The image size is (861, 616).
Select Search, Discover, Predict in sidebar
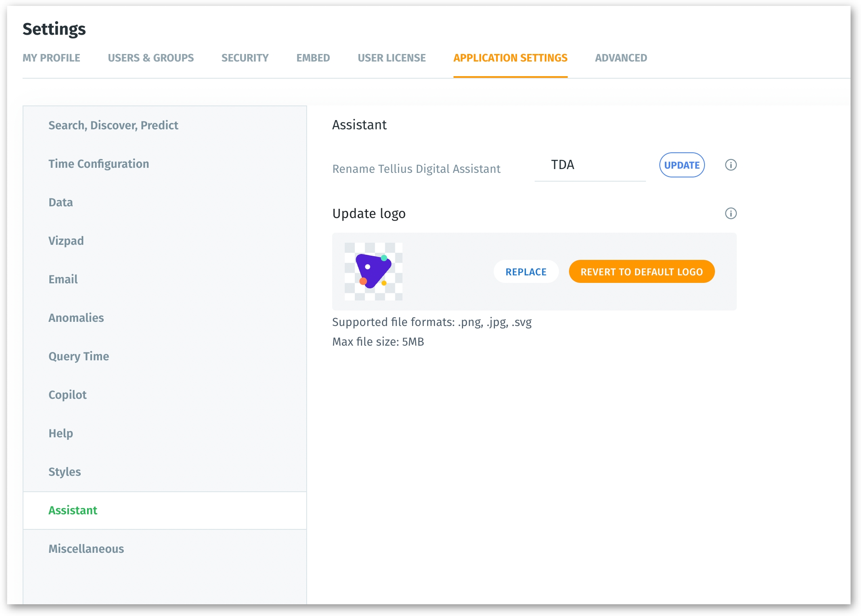pos(113,126)
